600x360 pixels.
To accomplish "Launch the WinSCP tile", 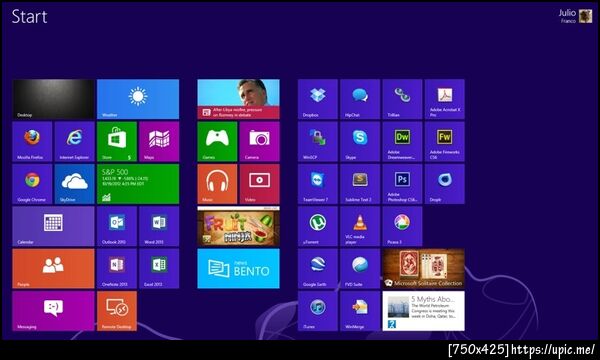I will pos(318,142).
